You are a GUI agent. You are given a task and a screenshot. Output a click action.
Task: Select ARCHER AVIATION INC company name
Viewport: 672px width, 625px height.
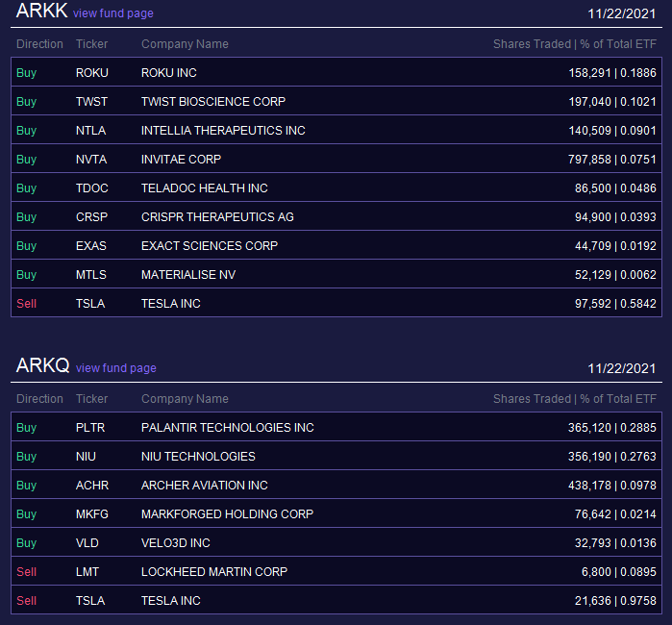(205, 486)
